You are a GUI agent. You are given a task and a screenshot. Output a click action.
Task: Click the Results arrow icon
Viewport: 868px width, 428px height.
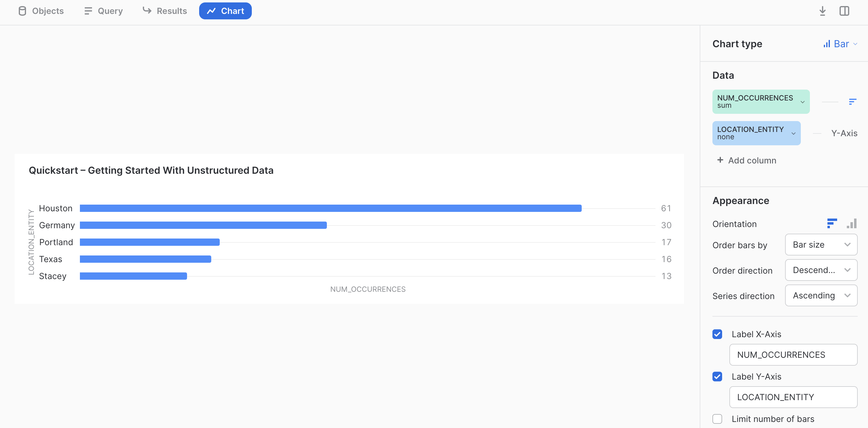pos(146,11)
